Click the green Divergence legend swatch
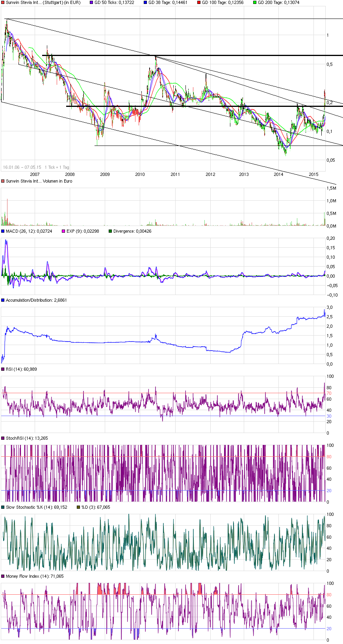 (x=110, y=231)
